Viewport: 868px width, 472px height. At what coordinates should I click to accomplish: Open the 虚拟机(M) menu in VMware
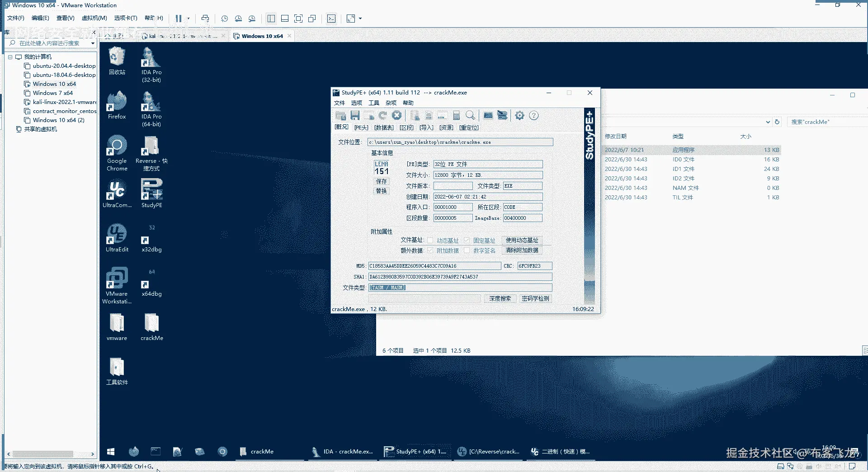point(94,18)
